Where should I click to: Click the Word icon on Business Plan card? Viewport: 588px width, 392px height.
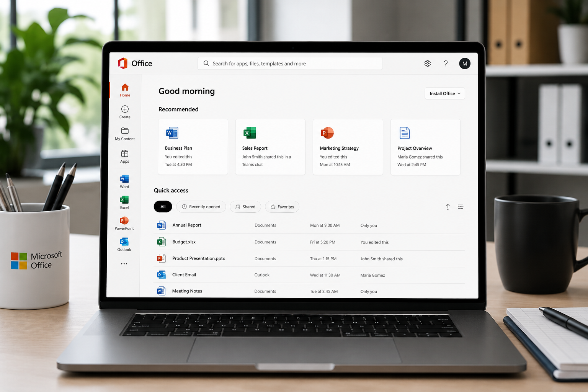(x=172, y=133)
